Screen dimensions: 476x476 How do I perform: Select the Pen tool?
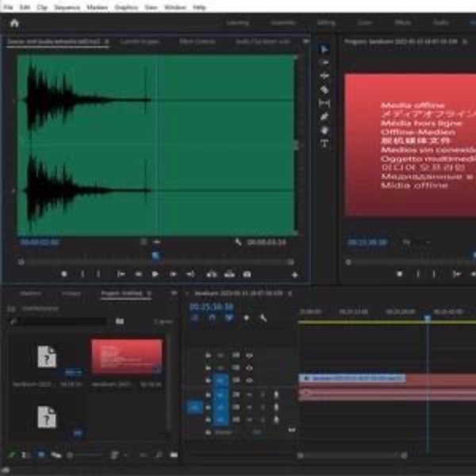coord(324,117)
